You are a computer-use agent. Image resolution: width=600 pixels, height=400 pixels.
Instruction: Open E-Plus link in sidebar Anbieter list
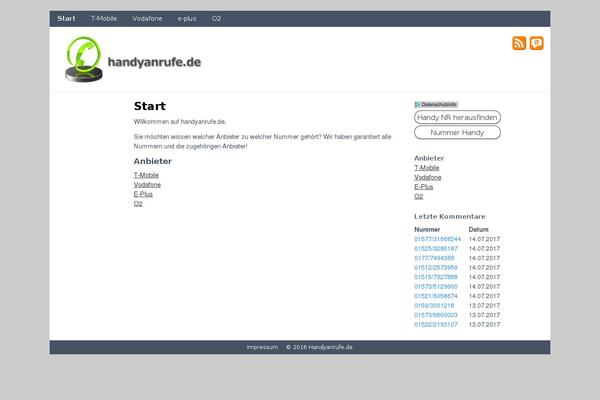pyautogui.click(x=424, y=187)
